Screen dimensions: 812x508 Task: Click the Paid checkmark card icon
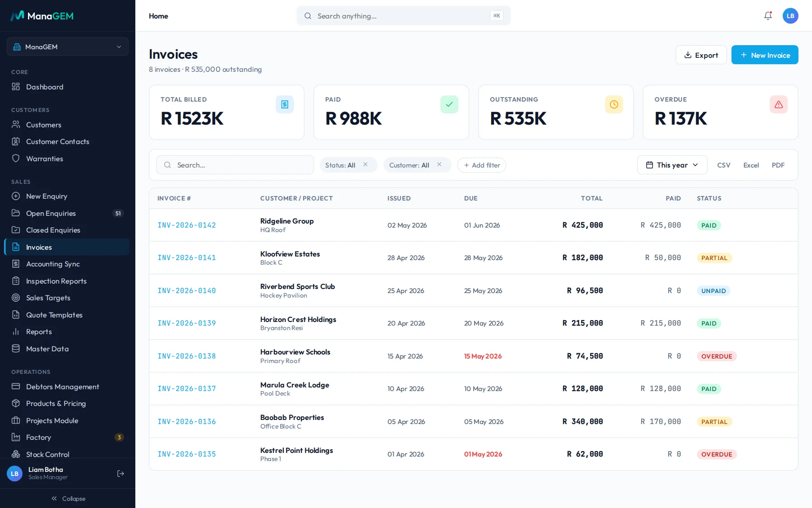tap(449, 104)
